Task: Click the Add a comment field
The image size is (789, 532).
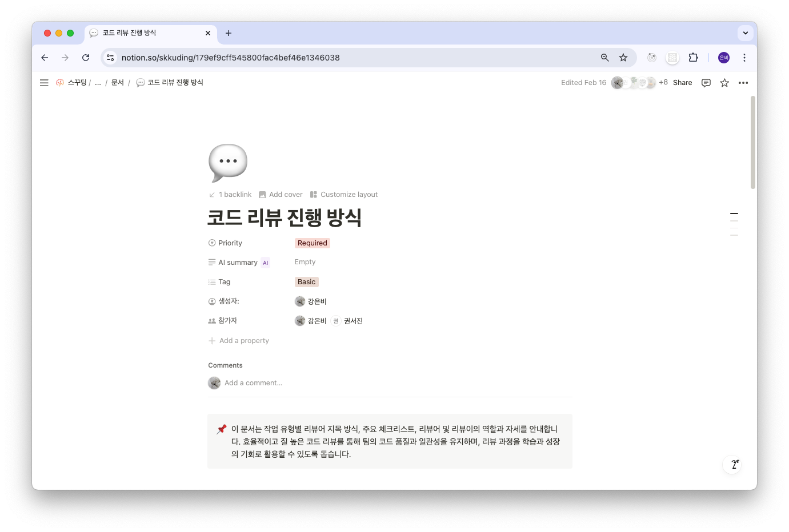Action: (254, 383)
